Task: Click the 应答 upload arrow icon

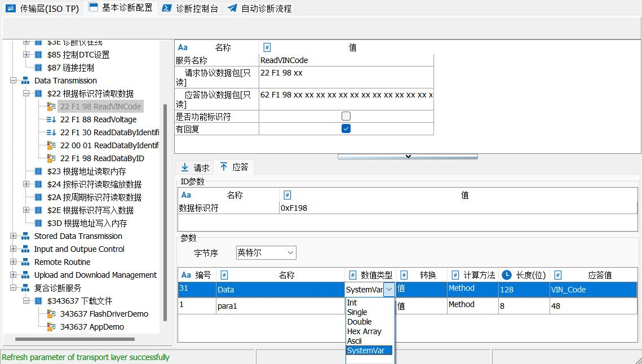Action: click(224, 167)
